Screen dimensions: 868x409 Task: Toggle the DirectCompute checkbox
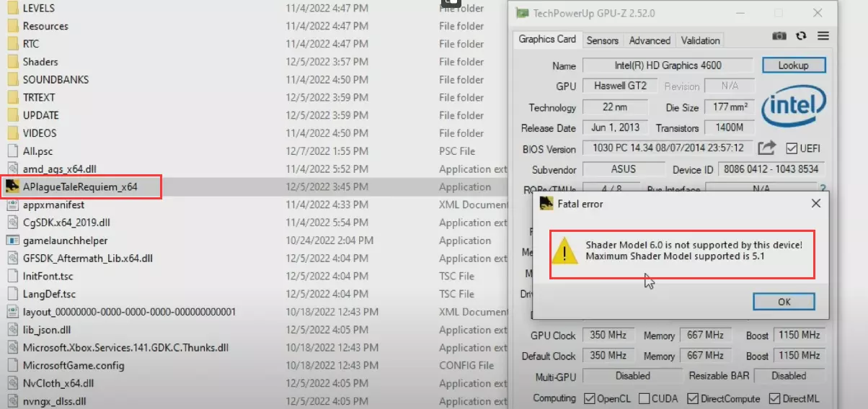tap(693, 398)
